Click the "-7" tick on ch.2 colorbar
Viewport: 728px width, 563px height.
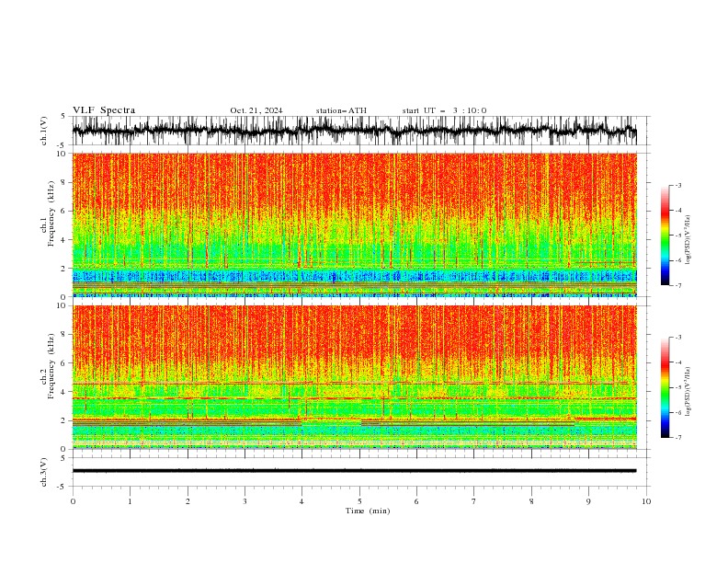click(x=677, y=438)
